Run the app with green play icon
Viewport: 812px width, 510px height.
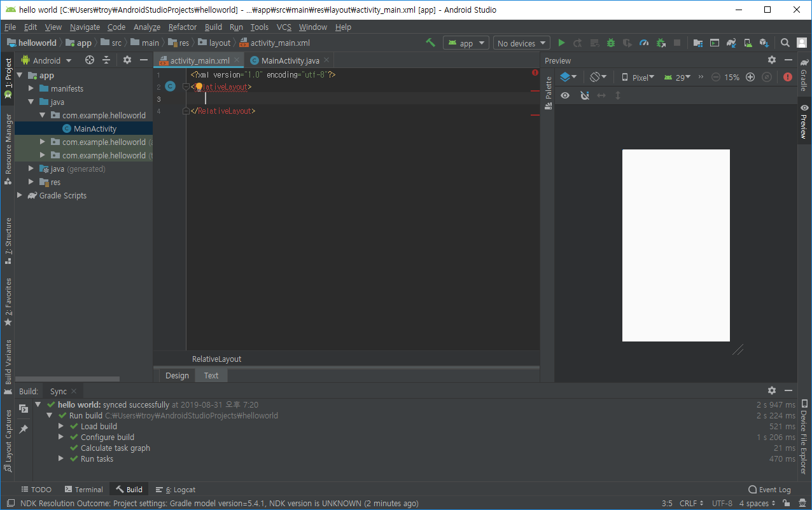(x=561, y=43)
